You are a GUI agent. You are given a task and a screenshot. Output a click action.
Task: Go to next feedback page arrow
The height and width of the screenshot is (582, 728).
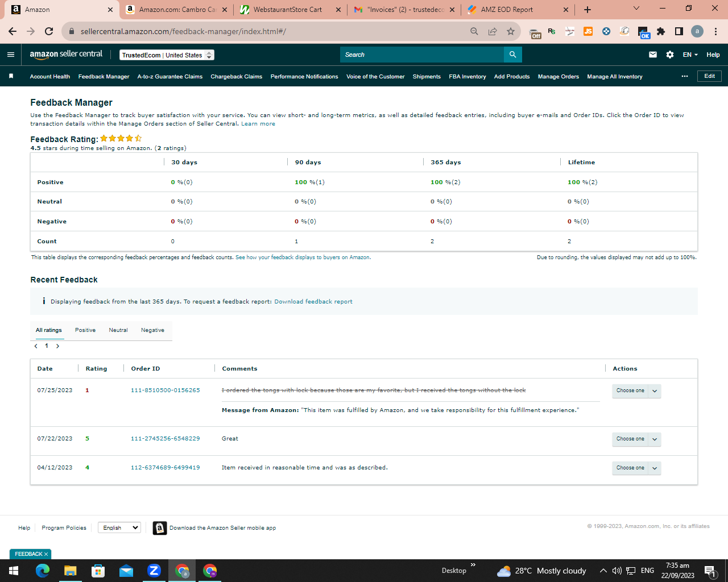click(57, 346)
